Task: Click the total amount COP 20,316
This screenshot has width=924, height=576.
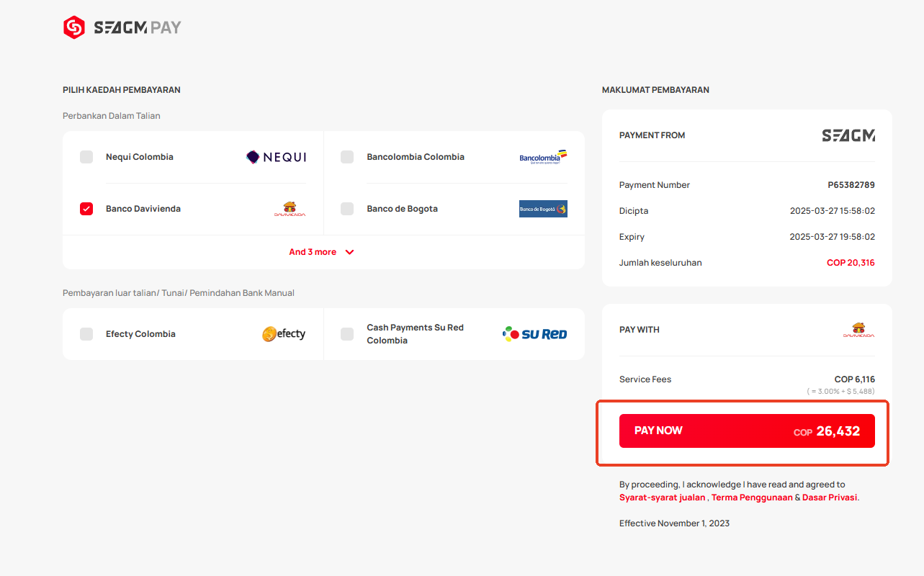Action: (x=851, y=263)
